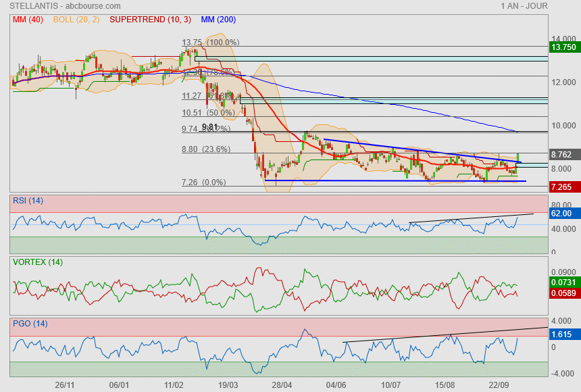
Task: Open the PGO (14) panel label
Action: click(x=30, y=324)
